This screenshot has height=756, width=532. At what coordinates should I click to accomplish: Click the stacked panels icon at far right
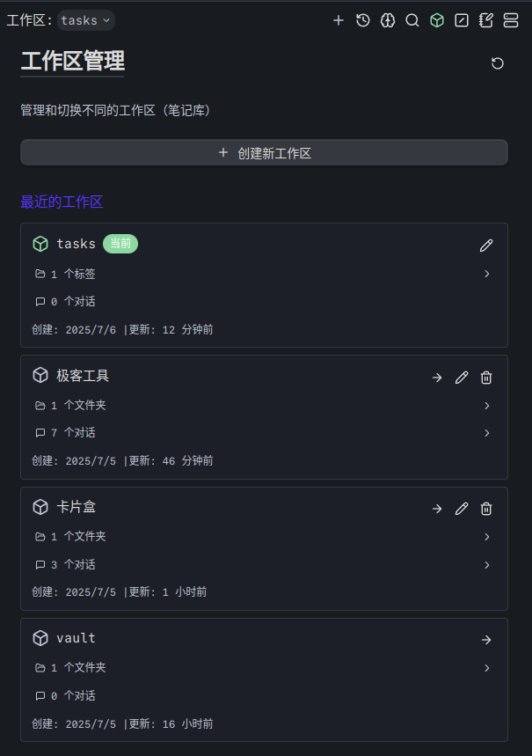point(511,20)
